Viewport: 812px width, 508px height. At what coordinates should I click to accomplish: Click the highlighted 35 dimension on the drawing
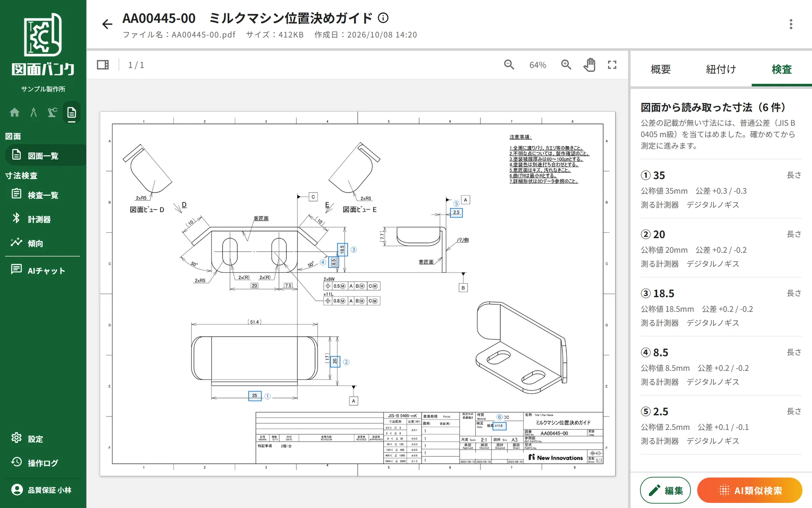[255, 395]
